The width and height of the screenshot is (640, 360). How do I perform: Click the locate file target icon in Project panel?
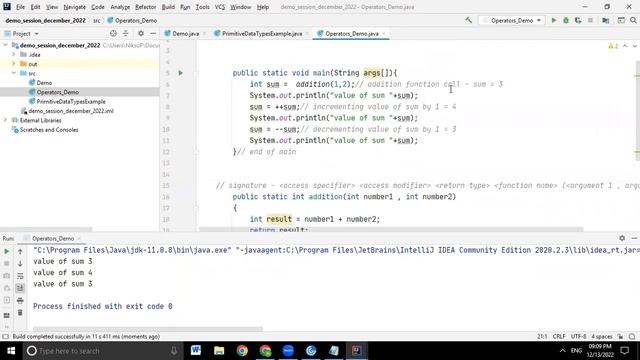pyautogui.click(x=113, y=33)
